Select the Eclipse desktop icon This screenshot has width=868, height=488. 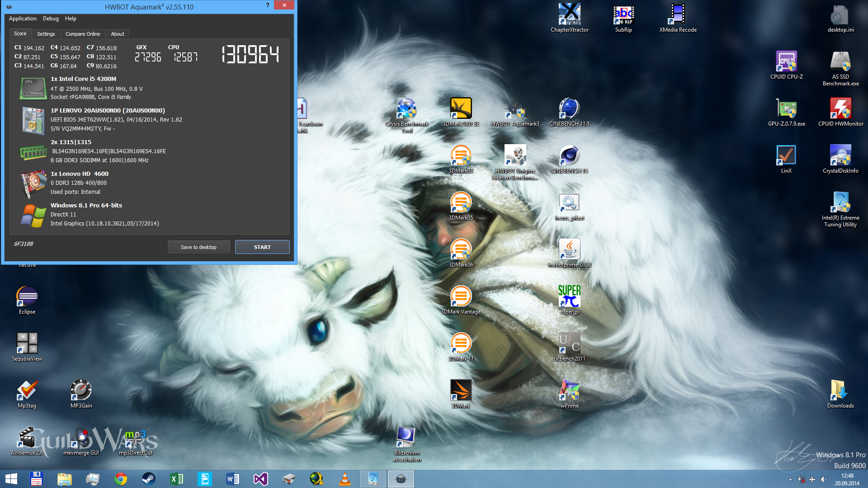tap(27, 300)
